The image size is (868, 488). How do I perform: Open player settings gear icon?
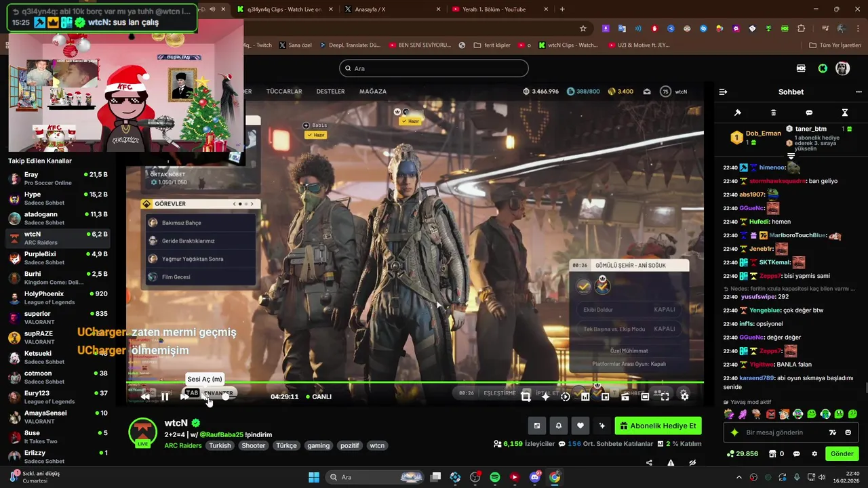(684, 396)
